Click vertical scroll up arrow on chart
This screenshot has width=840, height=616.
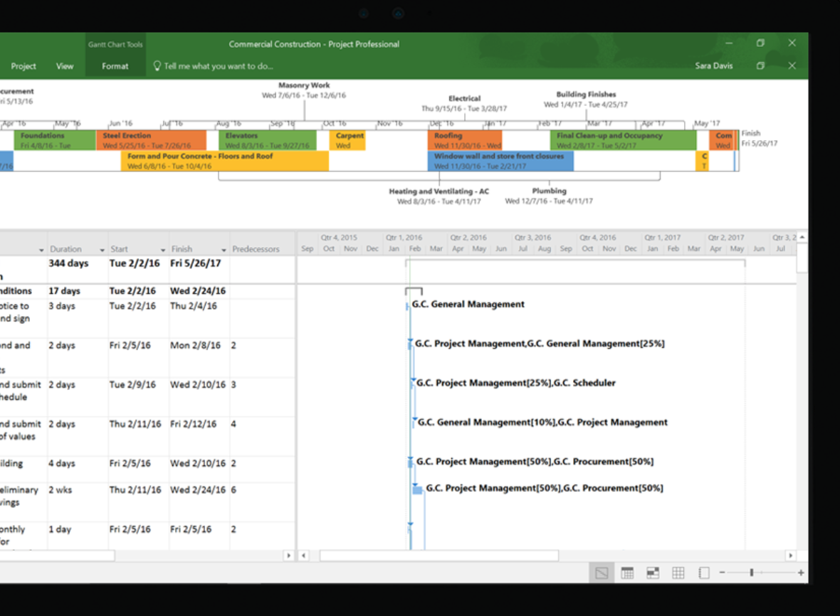coord(802,237)
